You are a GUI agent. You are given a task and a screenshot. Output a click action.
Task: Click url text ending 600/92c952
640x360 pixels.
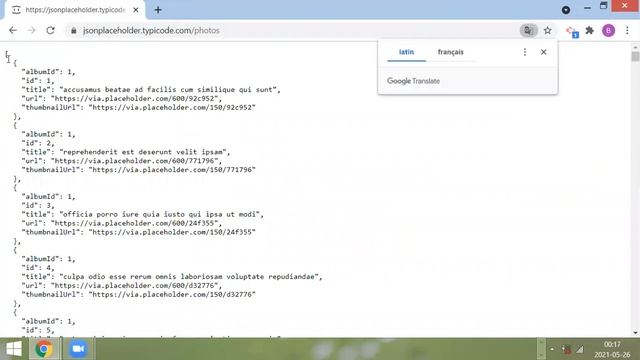click(136, 99)
